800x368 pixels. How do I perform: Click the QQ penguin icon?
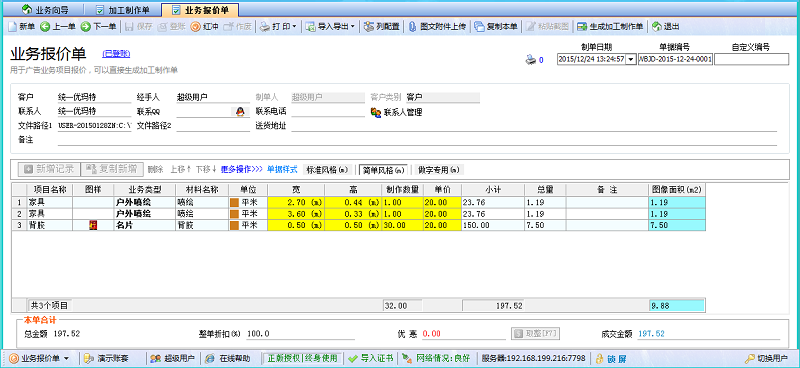click(239, 112)
